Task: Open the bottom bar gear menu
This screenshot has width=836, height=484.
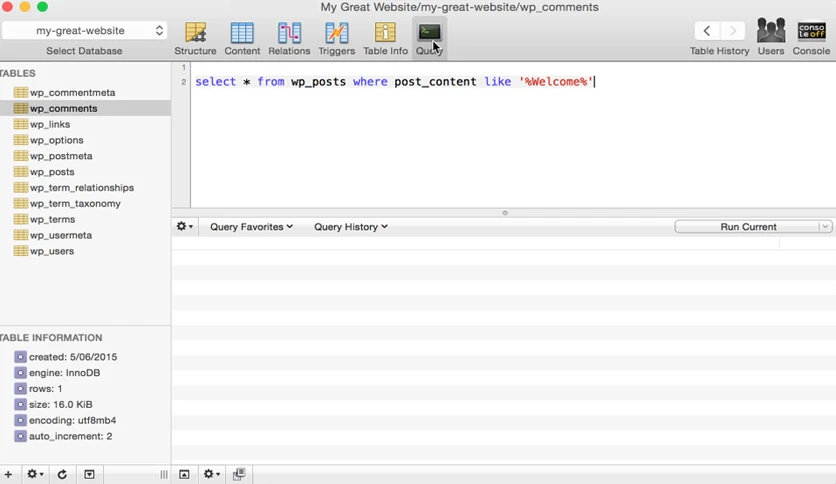Action: (212, 474)
